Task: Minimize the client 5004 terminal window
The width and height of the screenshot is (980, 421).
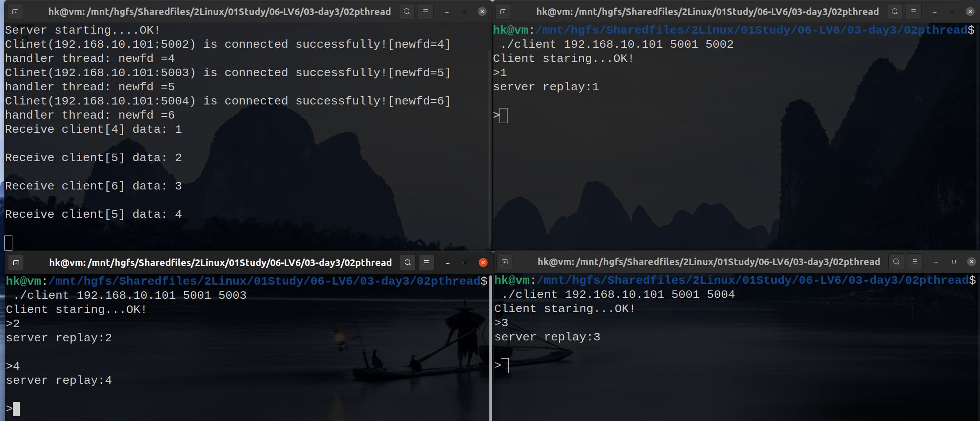Action: point(936,262)
